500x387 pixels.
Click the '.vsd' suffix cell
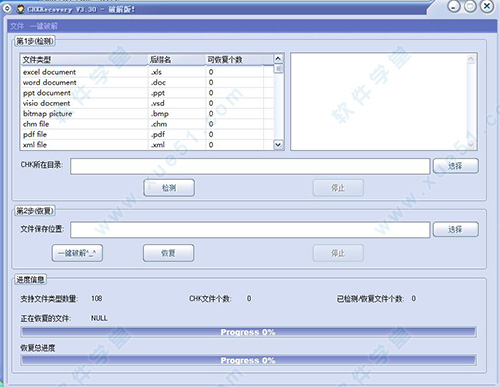coord(158,103)
